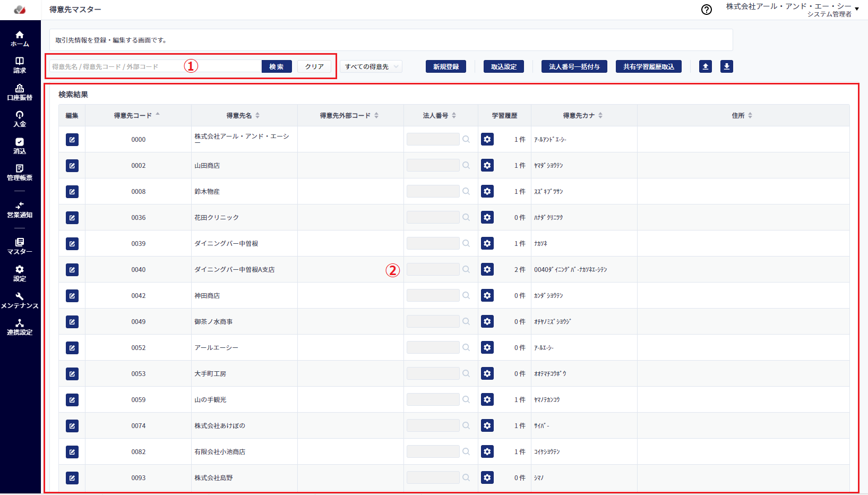
Task: Click the help question mark icon
Action: (x=707, y=10)
